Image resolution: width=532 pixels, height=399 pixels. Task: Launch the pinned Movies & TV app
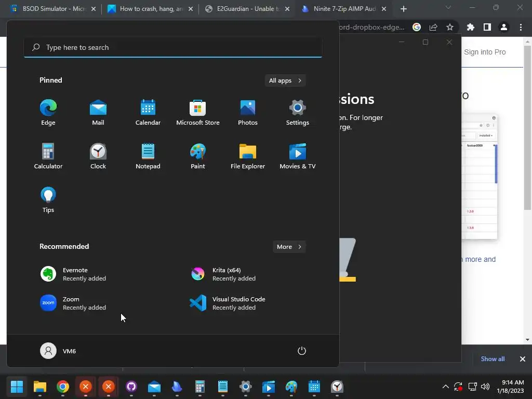point(298,156)
